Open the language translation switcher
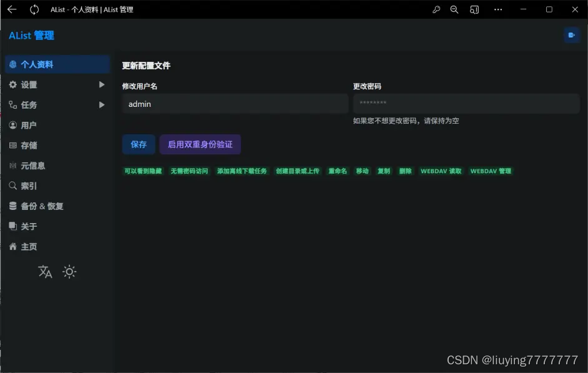Image resolution: width=588 pixels, height=373 pixels. pyautogui.click(x=45, y=272)
